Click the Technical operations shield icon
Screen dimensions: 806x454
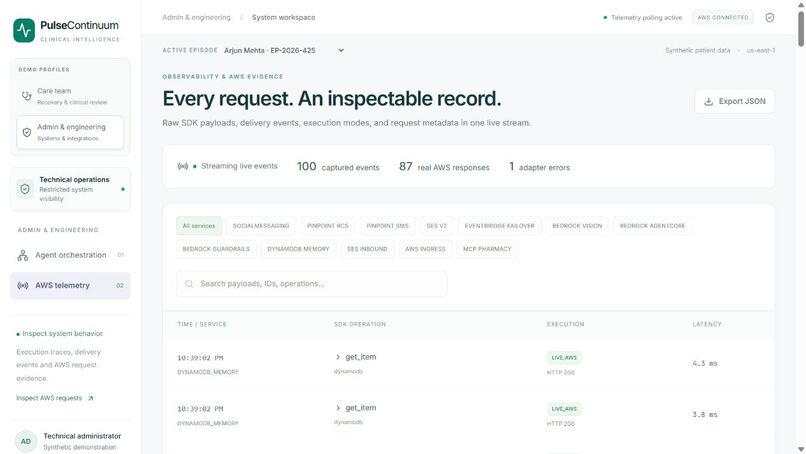click(x=25, y=189)
